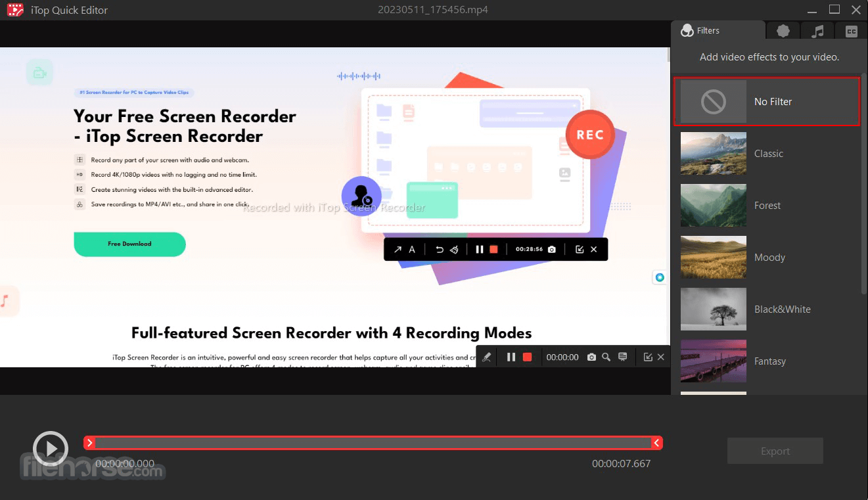Pause recording in the 00:00:00 recorder bar

[511, 357]
